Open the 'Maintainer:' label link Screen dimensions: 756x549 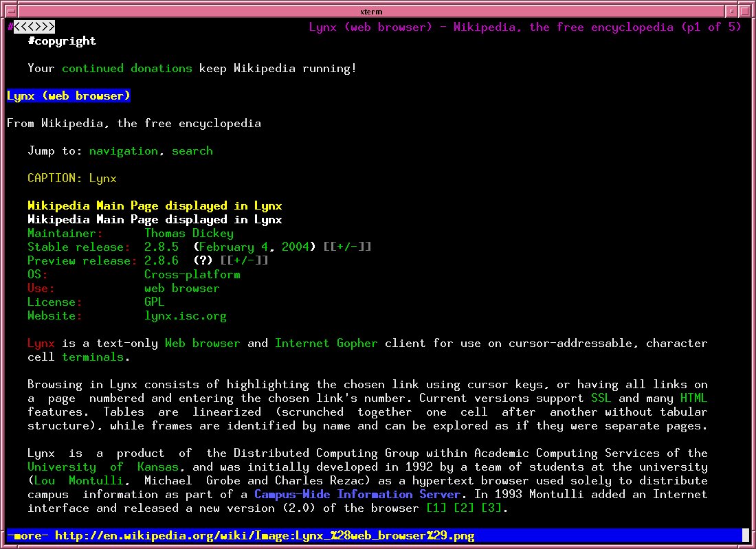click(65, 234)
